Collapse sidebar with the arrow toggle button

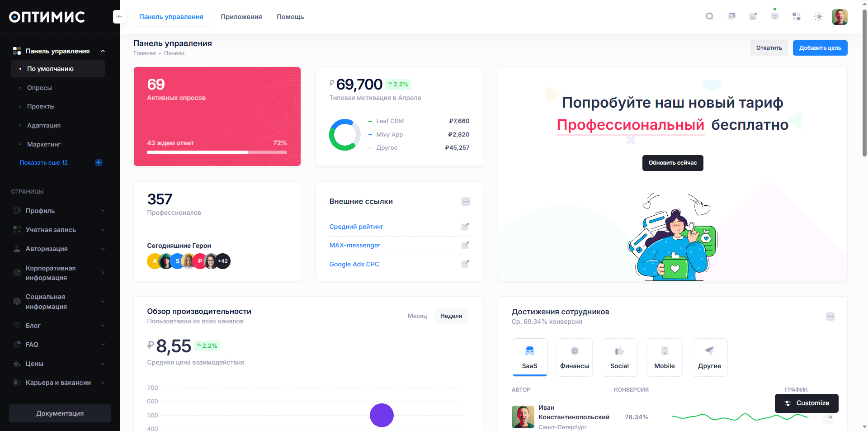pyautogui.click(x=119, y=17)
